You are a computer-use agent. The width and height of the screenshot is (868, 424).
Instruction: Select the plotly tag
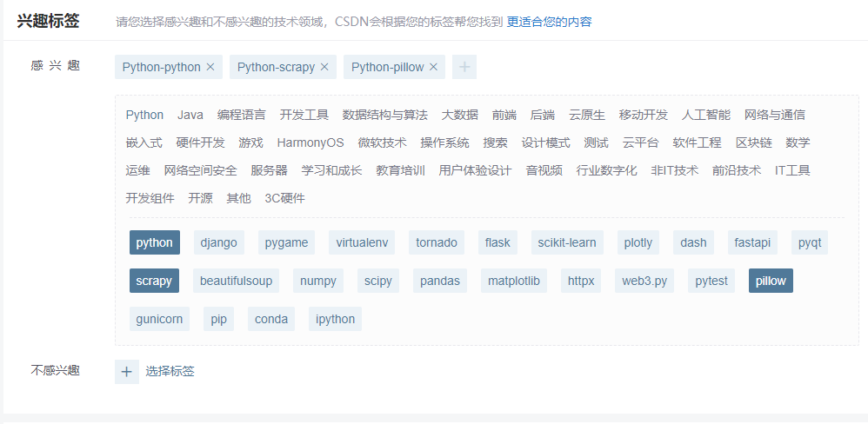pos(638,242)
